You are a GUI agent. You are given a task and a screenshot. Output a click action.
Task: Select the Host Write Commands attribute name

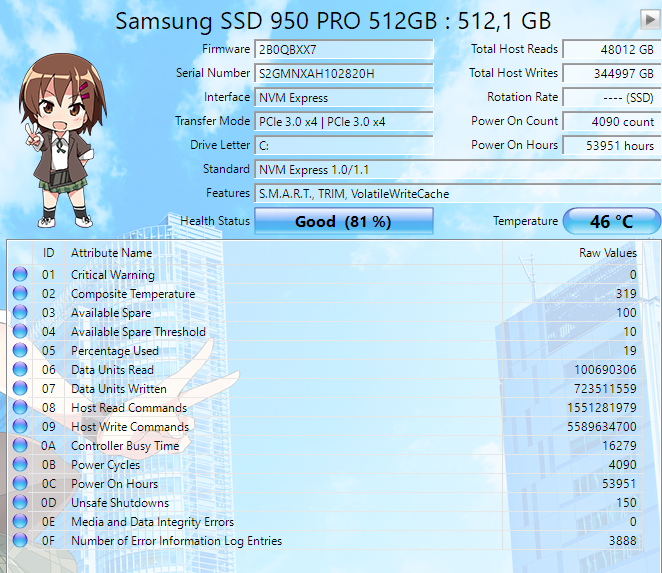pos(130,427)
